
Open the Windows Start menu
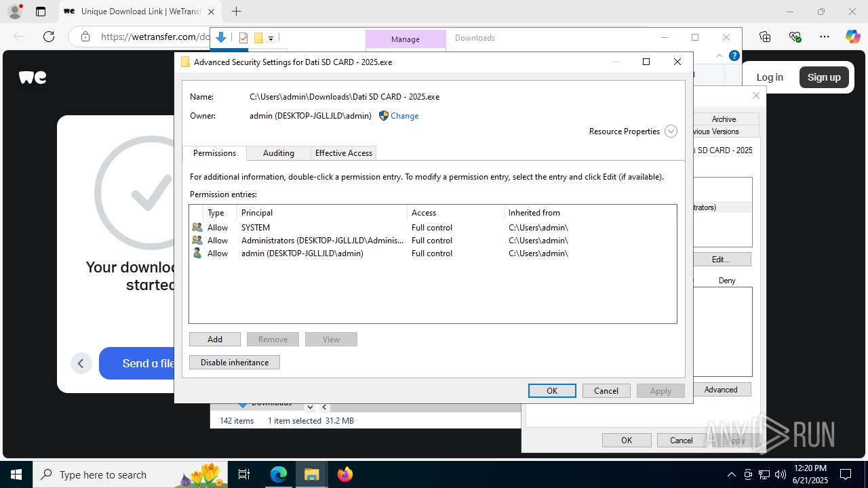tap(16, 474)
